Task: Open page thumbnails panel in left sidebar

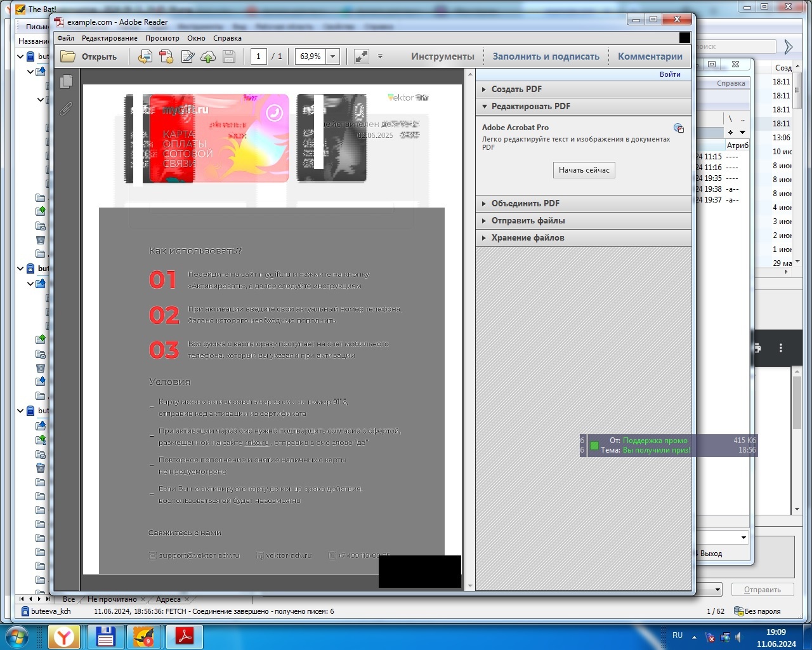Action: coord(66,82)
